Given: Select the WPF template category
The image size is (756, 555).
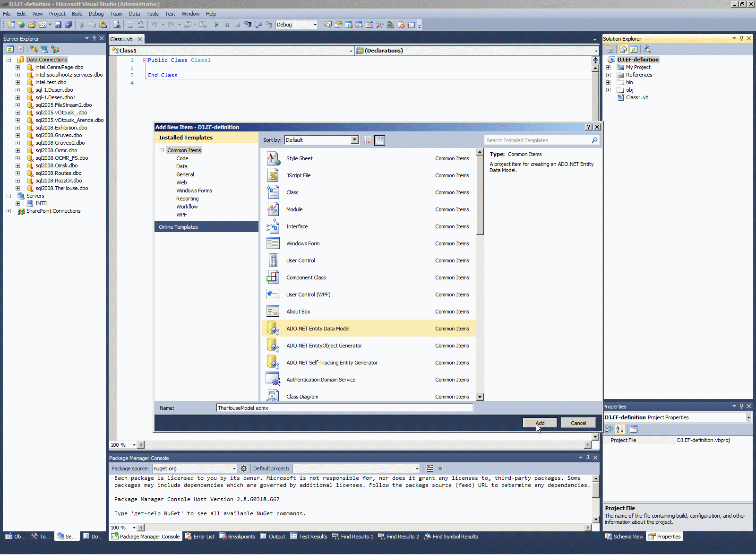Looking at the screenshot, I should tap(181, 215).
